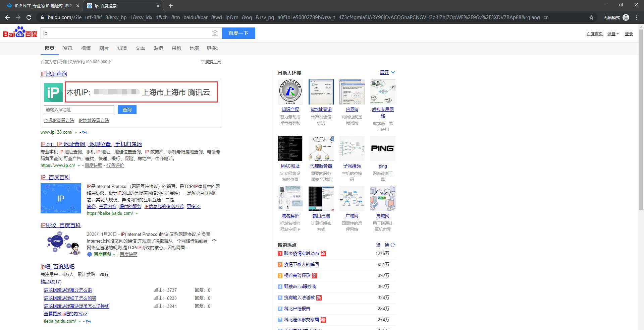
Task: Click the camera image search icon
Action: (215, 33)
